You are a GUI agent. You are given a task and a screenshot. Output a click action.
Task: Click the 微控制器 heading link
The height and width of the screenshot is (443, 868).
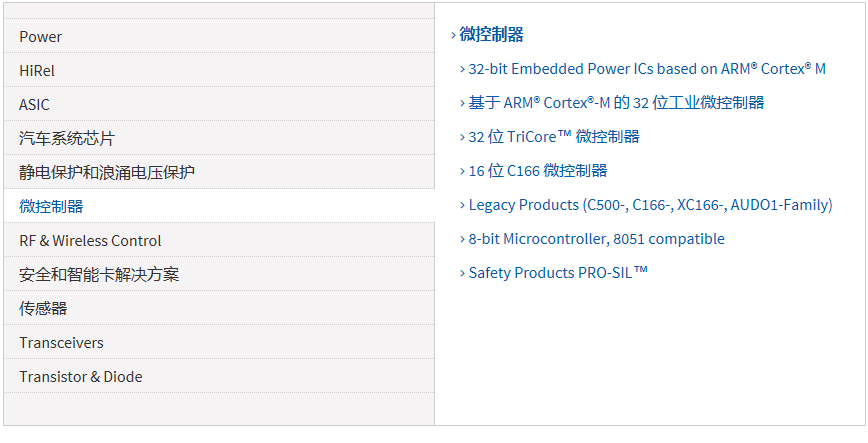491,35
